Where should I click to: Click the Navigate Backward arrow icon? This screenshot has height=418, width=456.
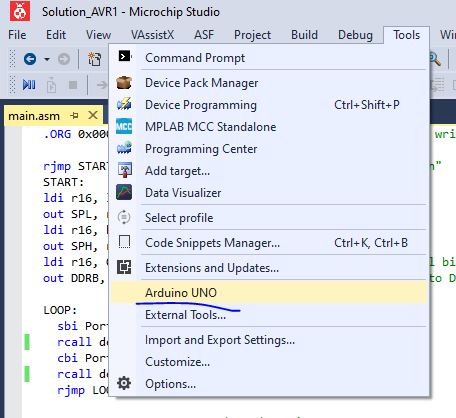(x=30, y=59)
